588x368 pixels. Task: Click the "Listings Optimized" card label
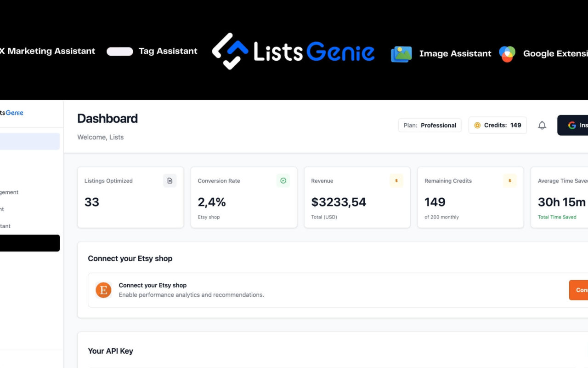[x=108, y=181]
